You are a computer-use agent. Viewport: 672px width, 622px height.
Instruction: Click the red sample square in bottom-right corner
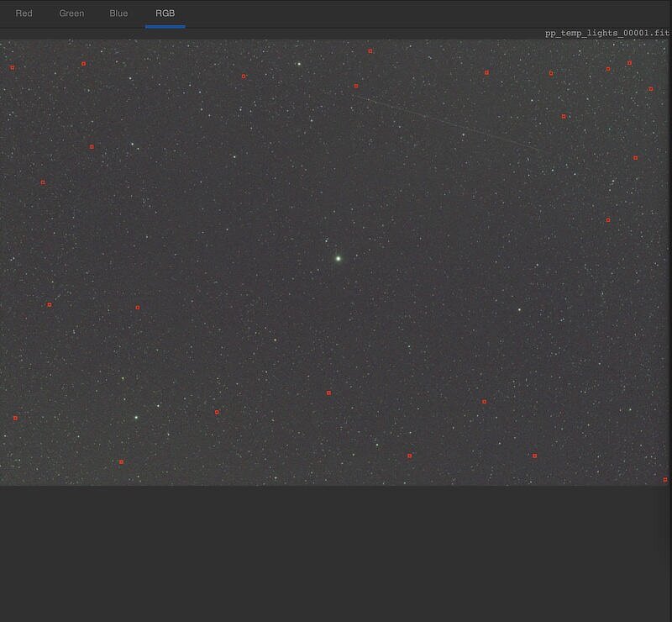click(665, 480)
